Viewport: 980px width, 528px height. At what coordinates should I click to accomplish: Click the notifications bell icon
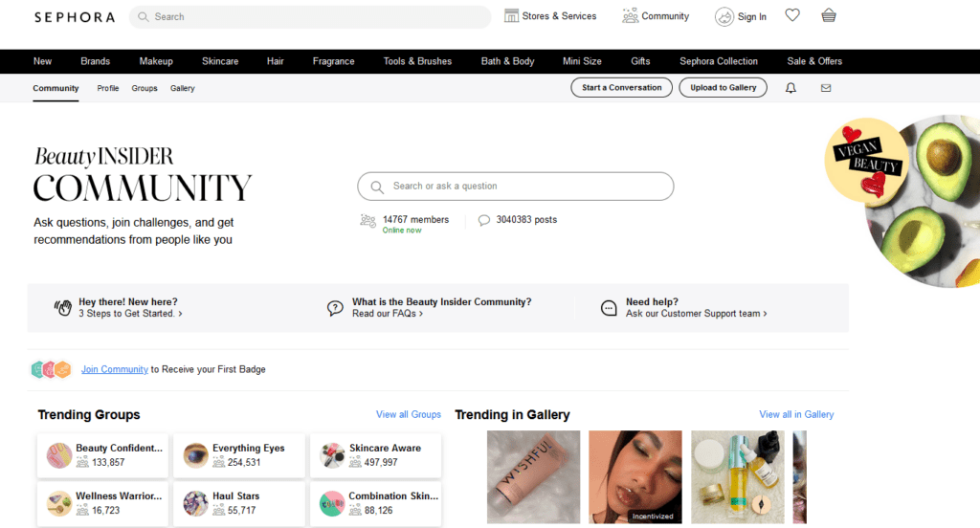click(x=791, y=88)
